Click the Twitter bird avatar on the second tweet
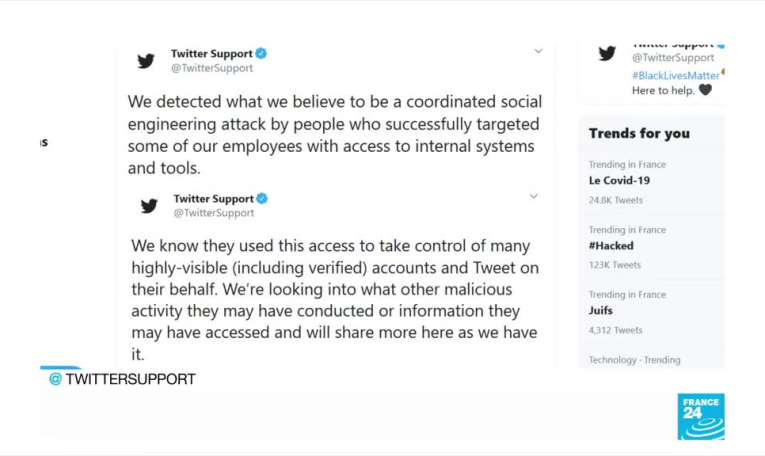 149,206
